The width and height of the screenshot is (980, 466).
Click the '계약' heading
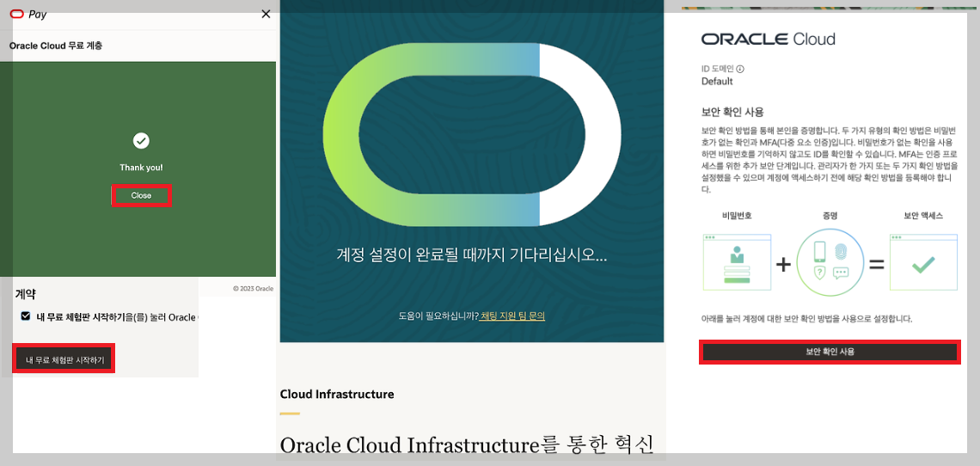24,293
